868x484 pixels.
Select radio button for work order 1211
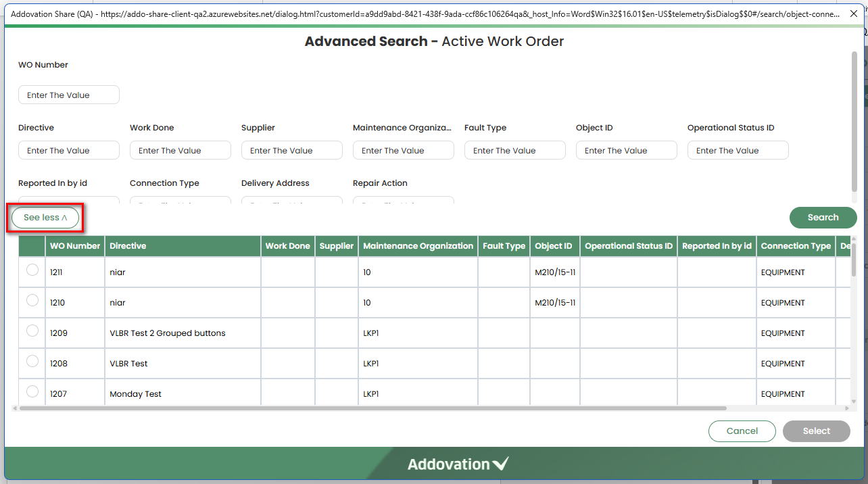(x=32, y=270)
